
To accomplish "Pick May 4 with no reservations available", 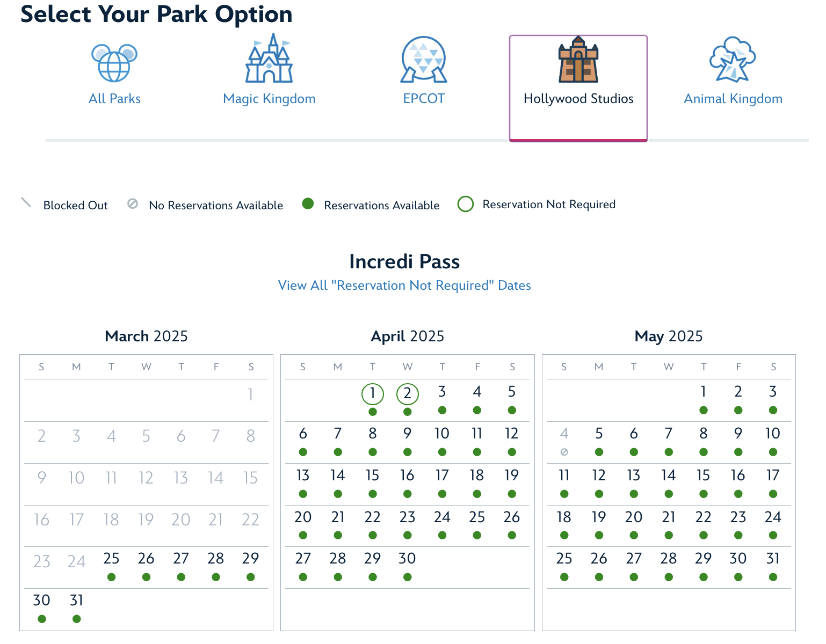I will click(564, 434).
